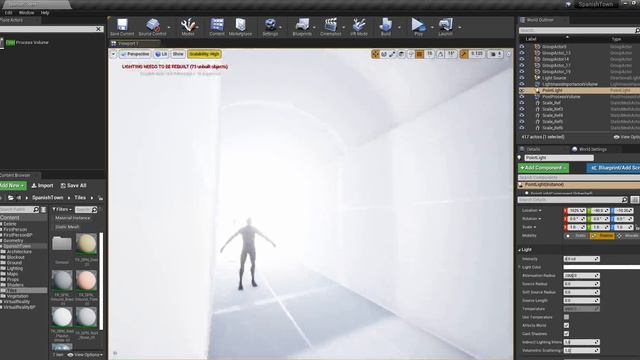Open the Scalability: High dropdown
Viewport: 640px width, 360px height.
[204, 54]
